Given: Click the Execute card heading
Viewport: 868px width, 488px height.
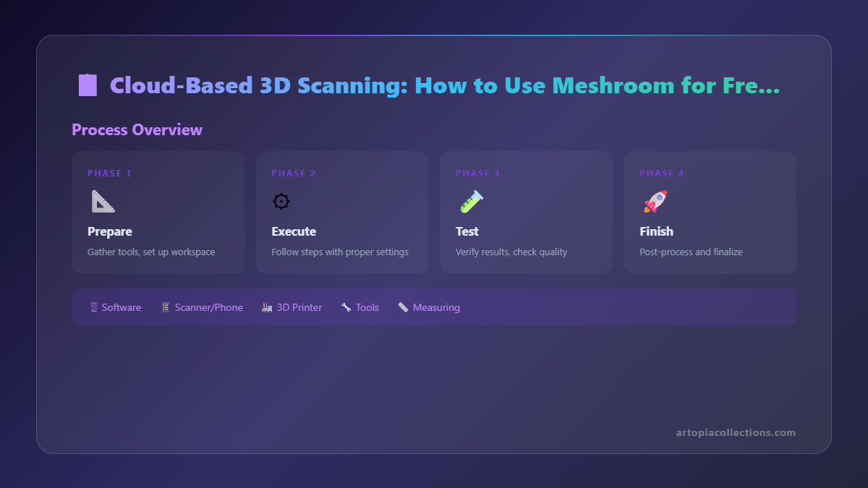Looking at the screenshot, I should coord(294,231).
